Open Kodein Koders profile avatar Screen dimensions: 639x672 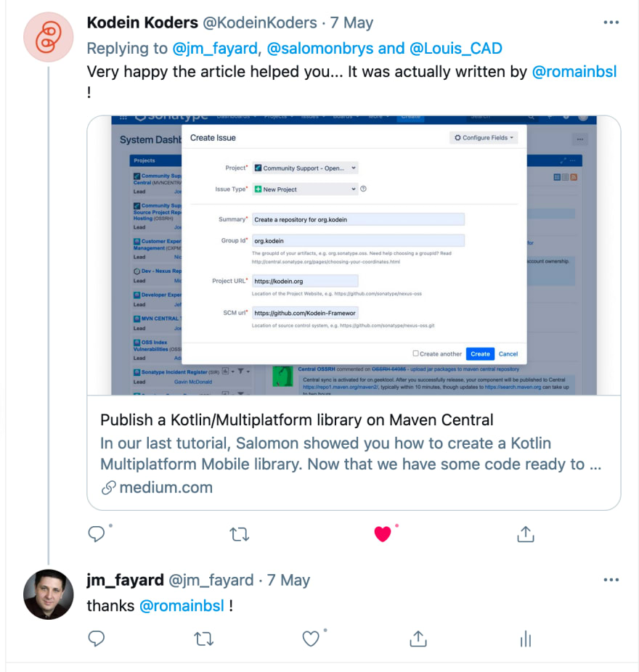click(49, 37)
